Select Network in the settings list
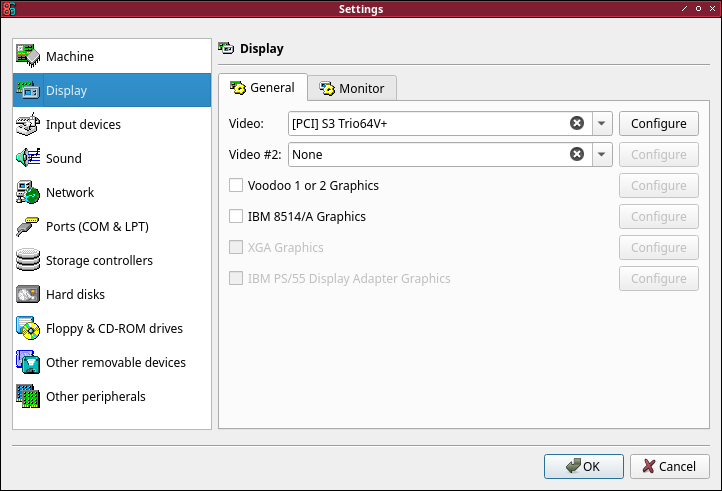The width and height of the screenshot is (722, 491). [x=112, y=192]
